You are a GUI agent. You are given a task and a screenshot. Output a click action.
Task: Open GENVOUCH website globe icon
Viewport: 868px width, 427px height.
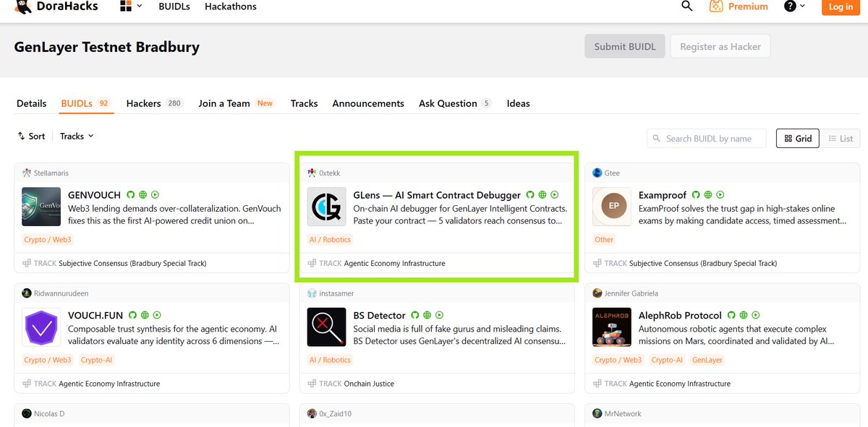pos(143,195)
